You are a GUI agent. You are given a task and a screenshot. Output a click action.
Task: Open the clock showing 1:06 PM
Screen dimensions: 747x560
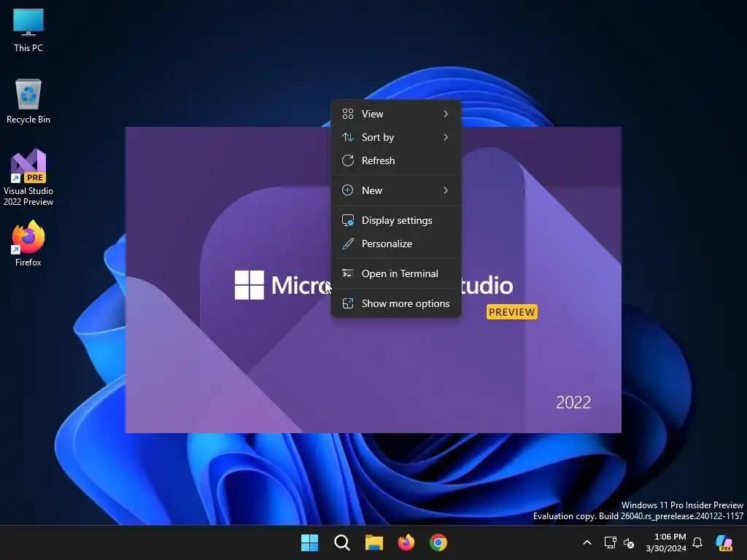[665, 542]
